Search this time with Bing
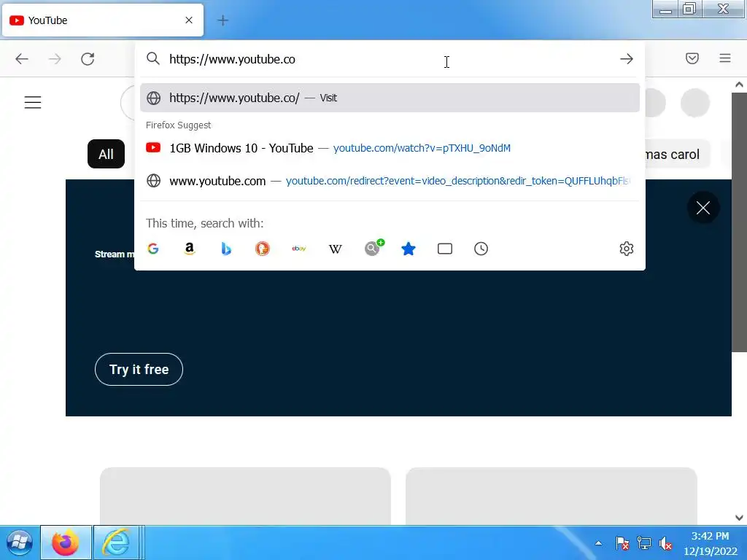Image resolution: width=747 pixels, height=560 pixels. coord(226,249)
